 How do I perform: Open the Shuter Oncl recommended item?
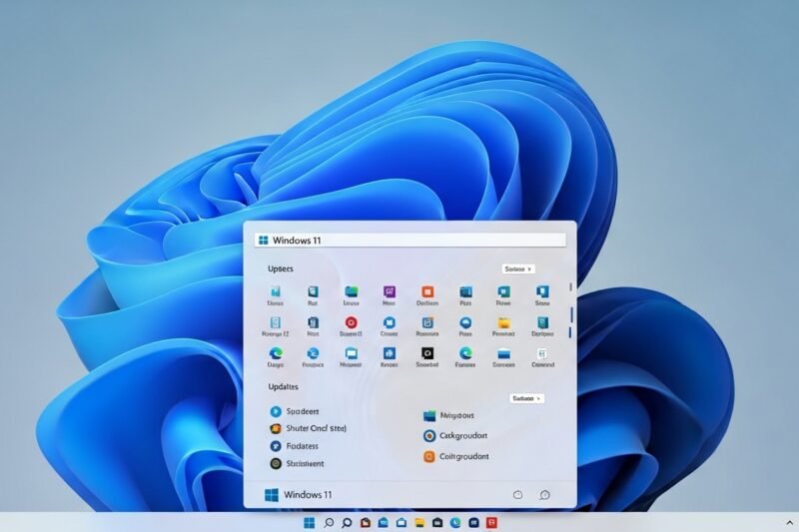(308, 428)
